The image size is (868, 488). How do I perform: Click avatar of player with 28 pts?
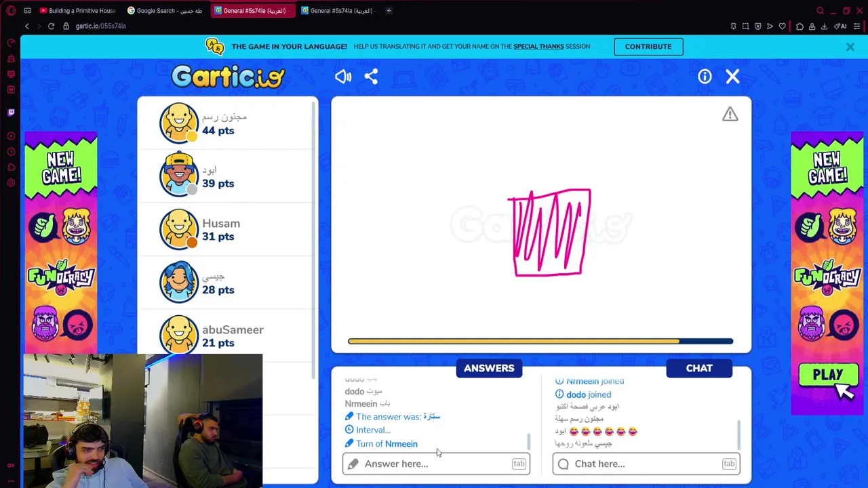coord(179,282)
